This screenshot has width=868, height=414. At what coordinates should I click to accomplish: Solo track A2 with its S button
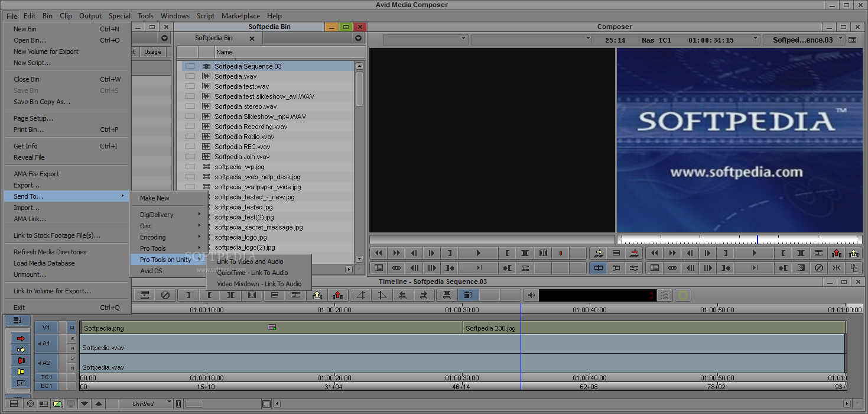[72, 358]
